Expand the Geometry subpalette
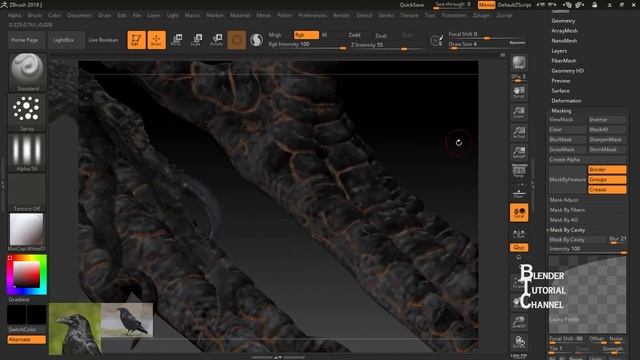Viewport: 640px width, 360px height. pyautogui.click(x=563, y=21)
